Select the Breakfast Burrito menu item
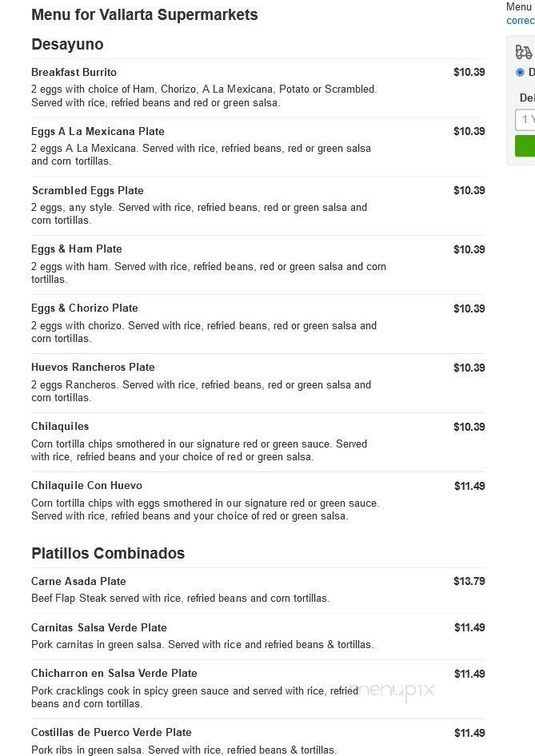The width and height of the screenshot is (535, 756). click(74, 72)
